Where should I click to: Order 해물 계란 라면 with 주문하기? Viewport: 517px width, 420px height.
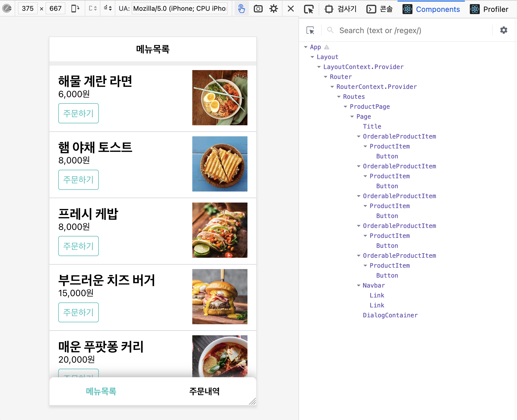pyautogui.click(x=78, y=113)
